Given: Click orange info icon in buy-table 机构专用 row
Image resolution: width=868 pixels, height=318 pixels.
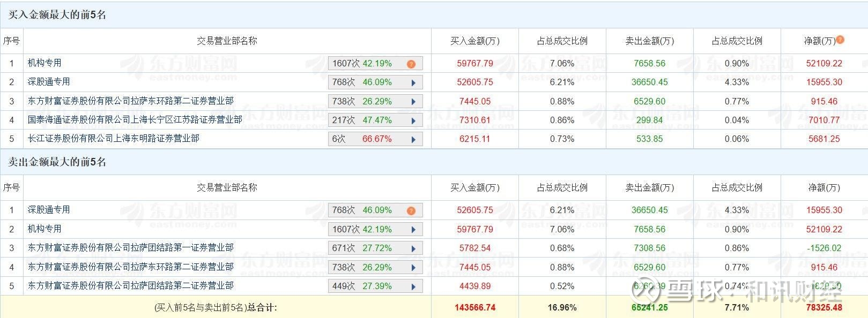Looking at the screenshot, I should tap(411, 64).
